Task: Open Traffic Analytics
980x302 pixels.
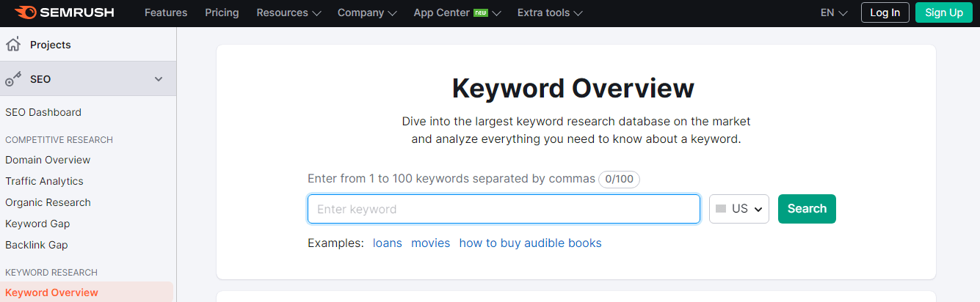Action: [x=44, y=181]
